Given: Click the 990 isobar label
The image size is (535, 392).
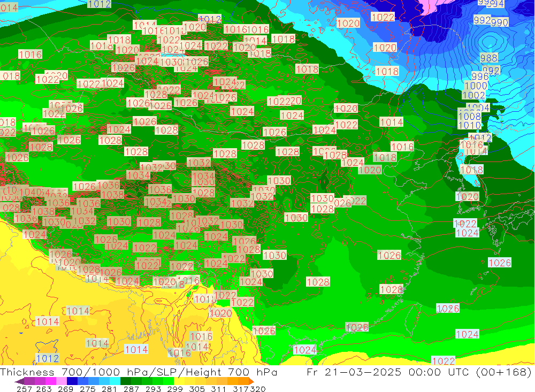Looking at the screenshot, I should 500,22.
